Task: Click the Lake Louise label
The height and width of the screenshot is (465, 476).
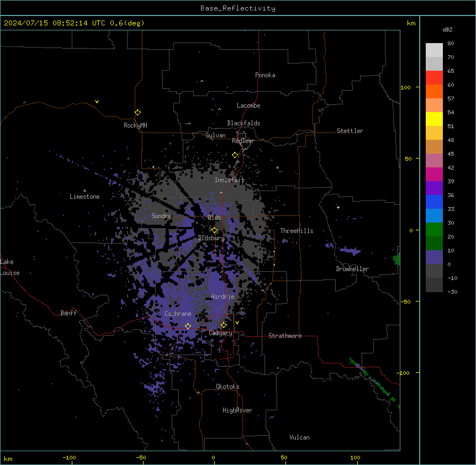Action: point(10,267)
